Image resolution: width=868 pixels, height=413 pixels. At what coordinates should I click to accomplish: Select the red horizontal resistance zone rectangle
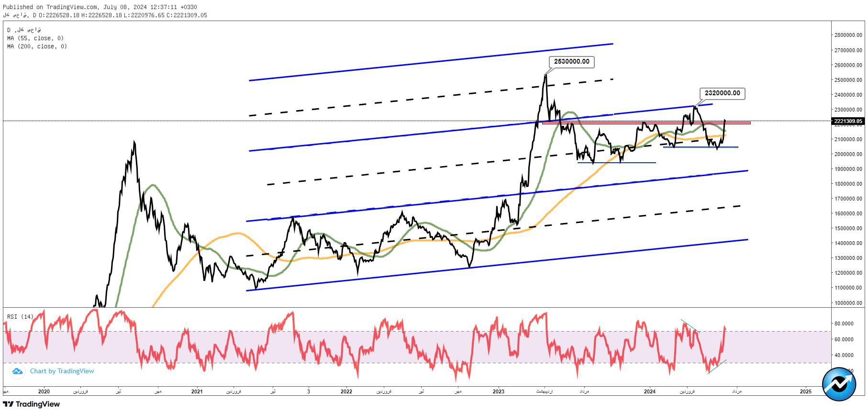[x=646, y=123]
